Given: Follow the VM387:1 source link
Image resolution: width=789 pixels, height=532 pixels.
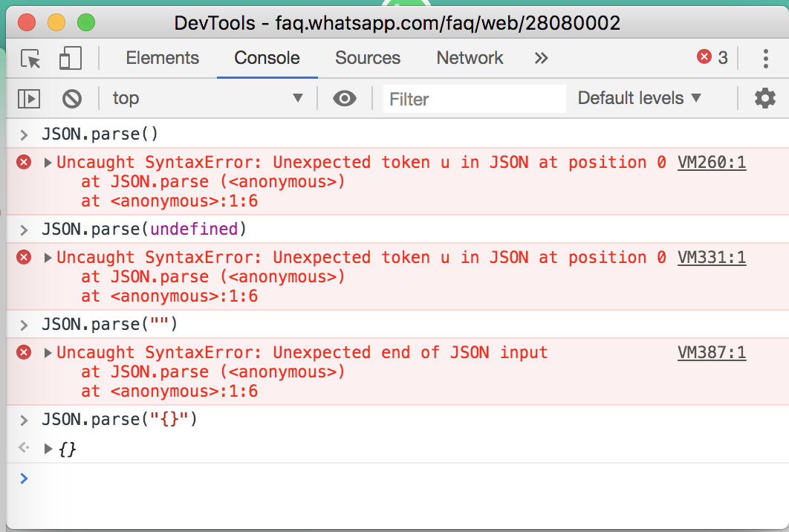Looking at the screenshot, I should (x=711, y=353).
